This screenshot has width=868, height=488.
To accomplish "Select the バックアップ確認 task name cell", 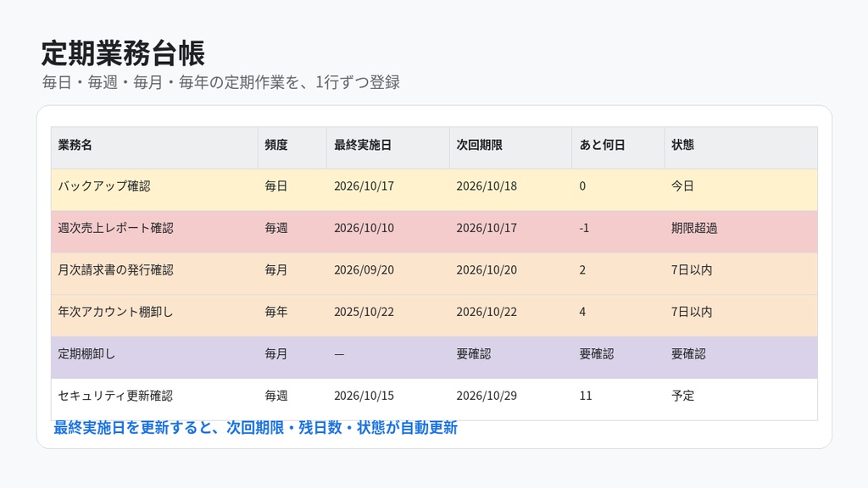I will coord(154,190).
